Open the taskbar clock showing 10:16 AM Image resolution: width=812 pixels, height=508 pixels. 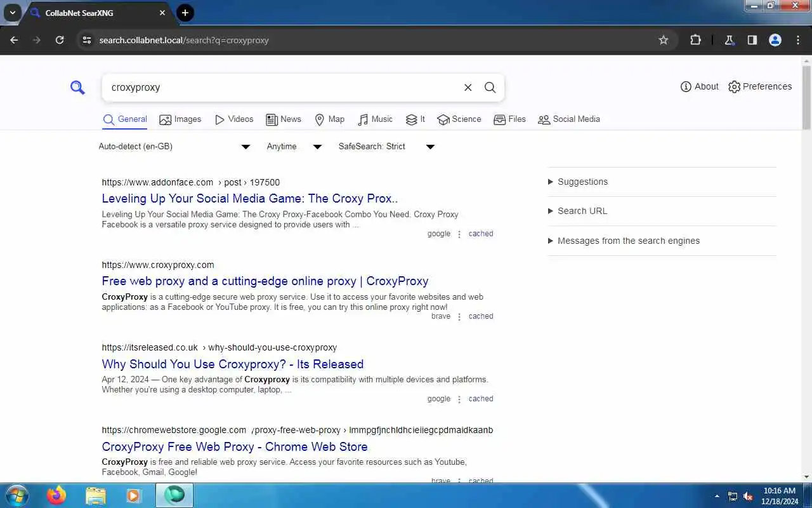coord(779,496)
